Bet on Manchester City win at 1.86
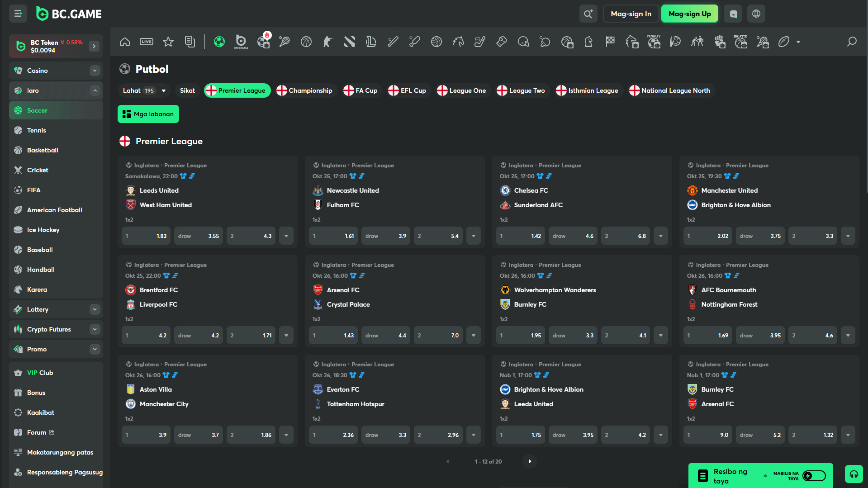 (251, 435)
